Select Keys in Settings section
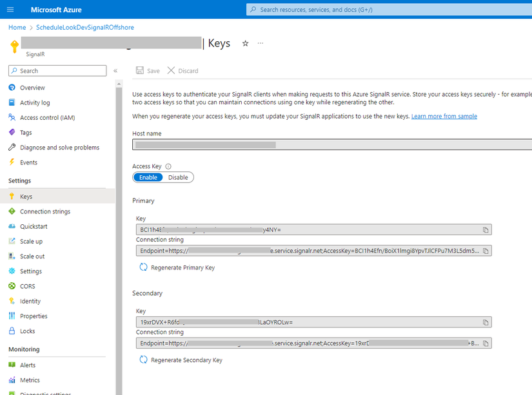 coord(57,197)
